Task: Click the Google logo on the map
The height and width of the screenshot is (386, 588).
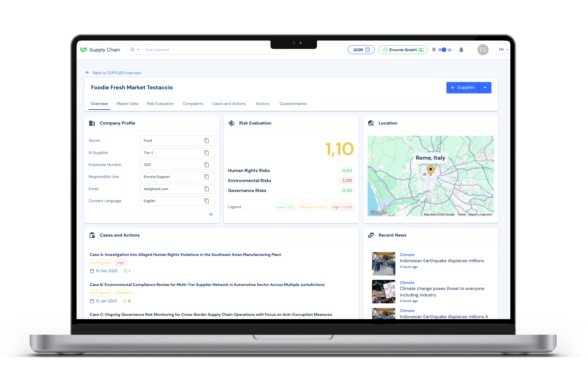Action: tap(378, 212)
